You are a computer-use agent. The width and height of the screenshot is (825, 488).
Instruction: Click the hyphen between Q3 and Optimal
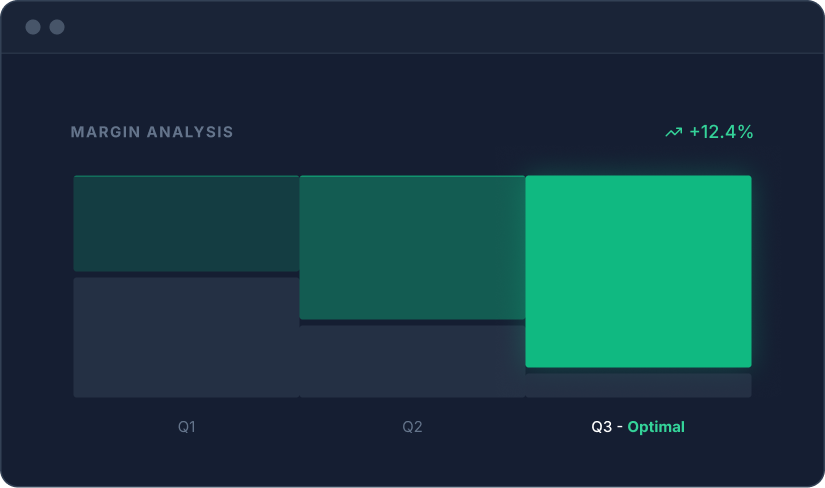[619, 427]
